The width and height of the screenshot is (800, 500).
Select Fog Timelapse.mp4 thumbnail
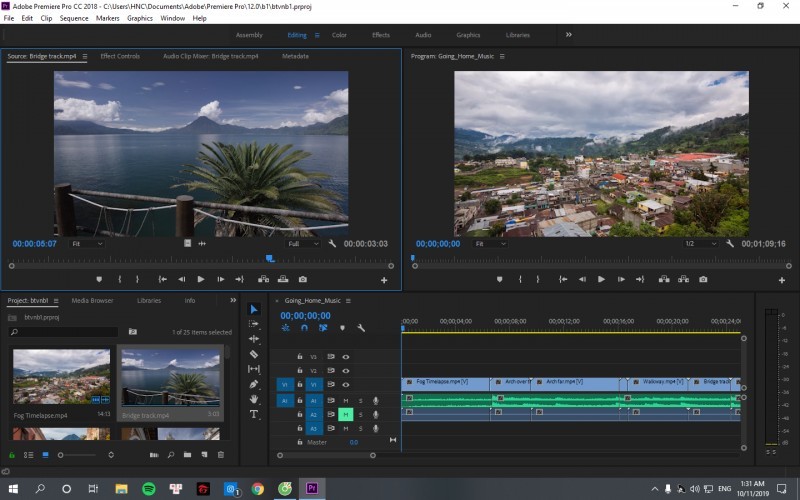pos(61,377)
